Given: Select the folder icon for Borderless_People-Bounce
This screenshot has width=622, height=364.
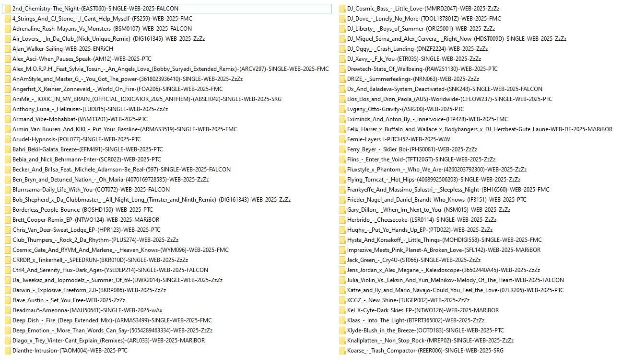Looking at the screenshot, I should pyautogui.click(x=8, y=210).
